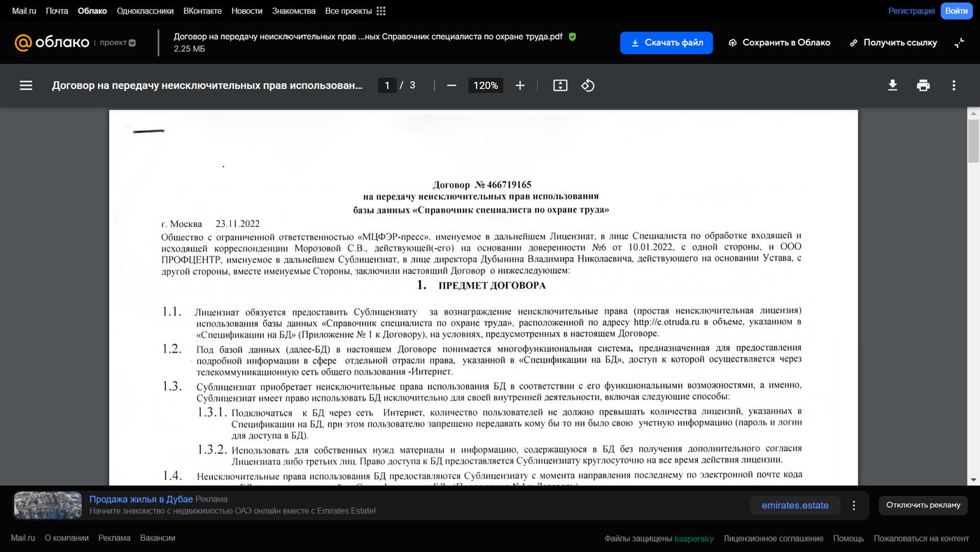Click the vertical scrollbar thumb

(973, 140)
